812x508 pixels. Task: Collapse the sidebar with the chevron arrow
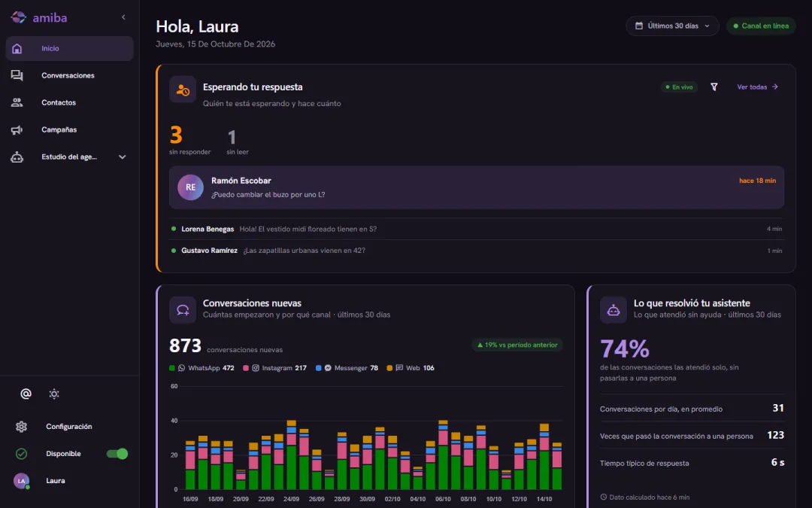[x=123, y=17]
